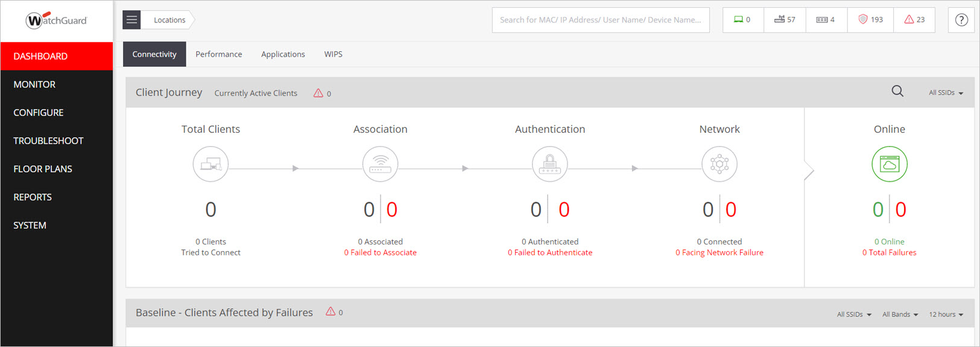This screenshot has width=980, height=347.
Task: Open the All SSIDs dropdown in Client Journey
Action: (x=946, y=93)
